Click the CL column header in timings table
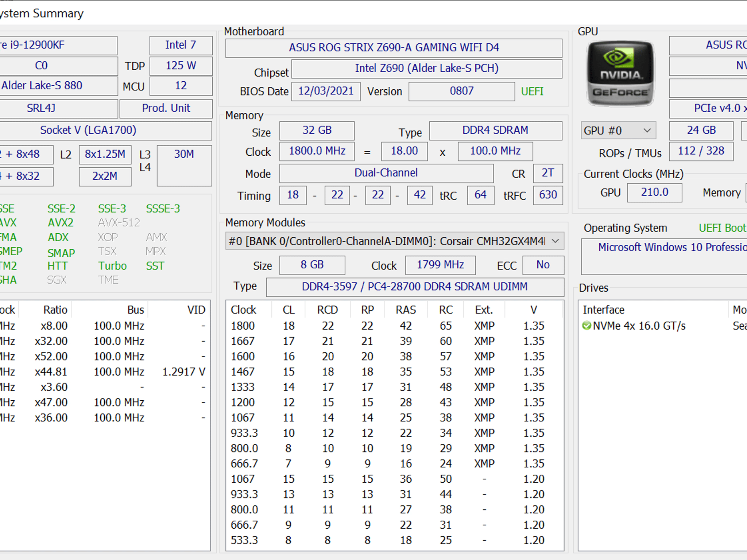Screen dimensions: 747x560 pyautogui.click(x=289, y=310)
